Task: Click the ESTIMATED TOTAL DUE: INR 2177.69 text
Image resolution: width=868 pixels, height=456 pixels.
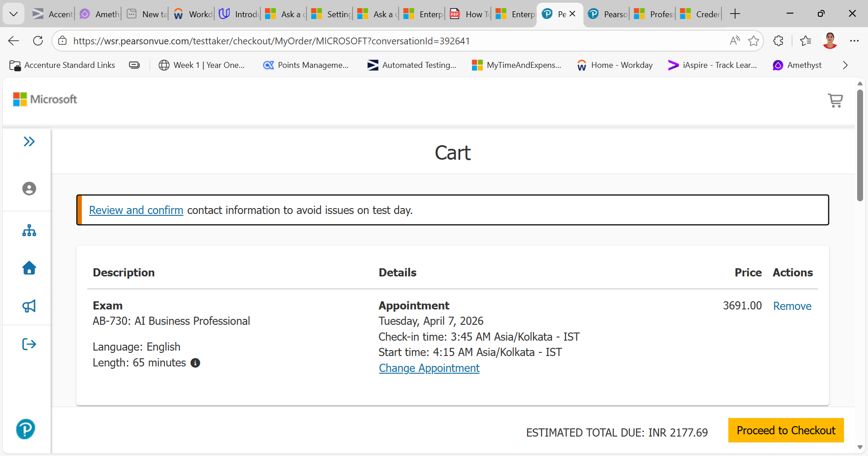Action: tap(617, 433)
